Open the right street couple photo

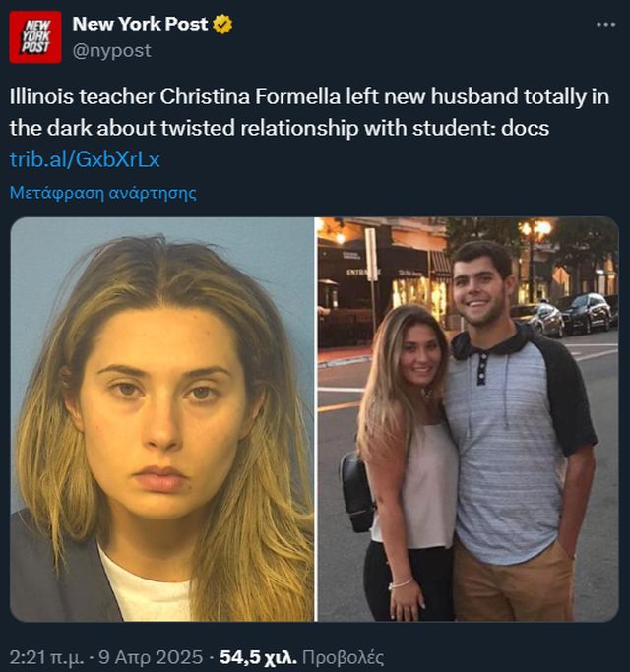468,419
